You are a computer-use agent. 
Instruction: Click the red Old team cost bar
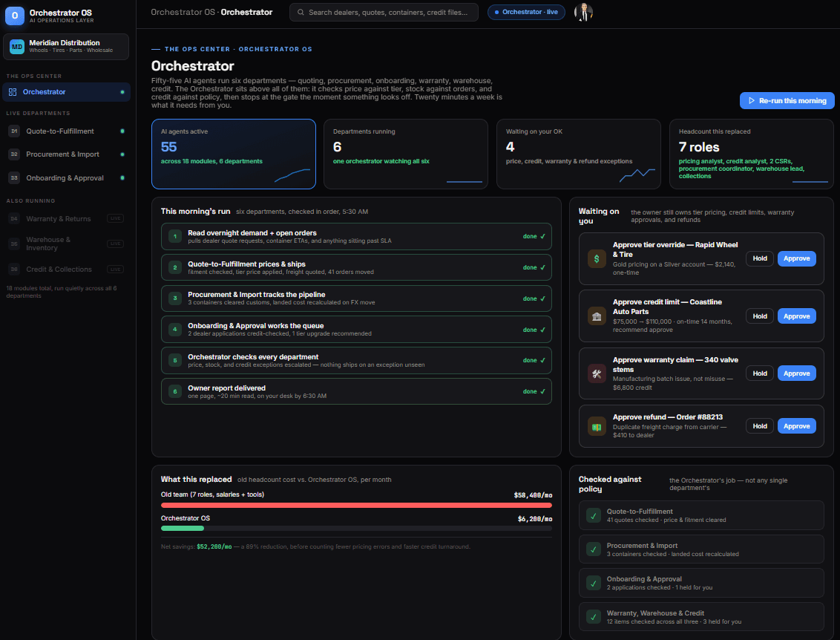356,506
